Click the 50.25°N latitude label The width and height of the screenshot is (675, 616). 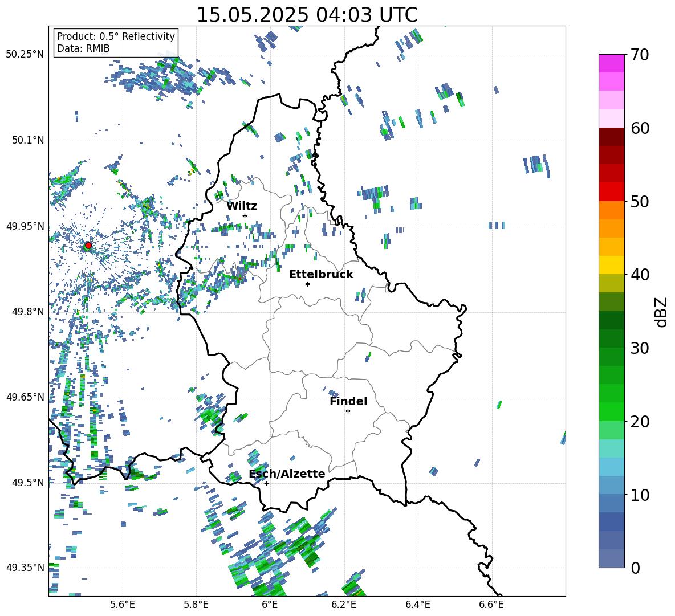point(25,55)
